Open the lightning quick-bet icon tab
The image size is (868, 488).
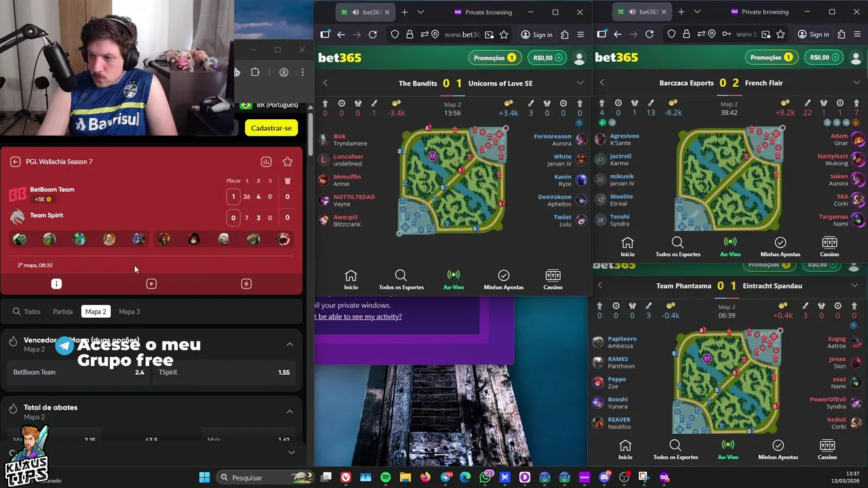[x=246, y=284]
